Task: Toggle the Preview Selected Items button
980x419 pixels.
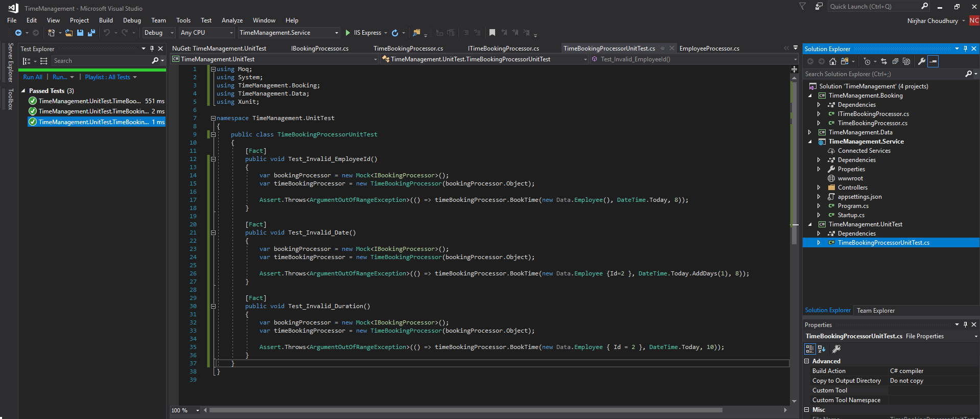Action: coord(933,61)
